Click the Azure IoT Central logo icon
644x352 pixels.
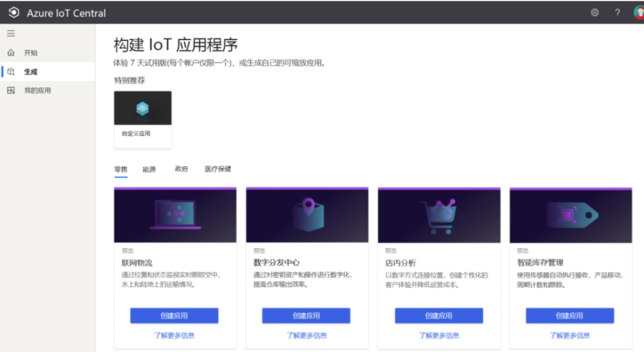coord(14,13)
